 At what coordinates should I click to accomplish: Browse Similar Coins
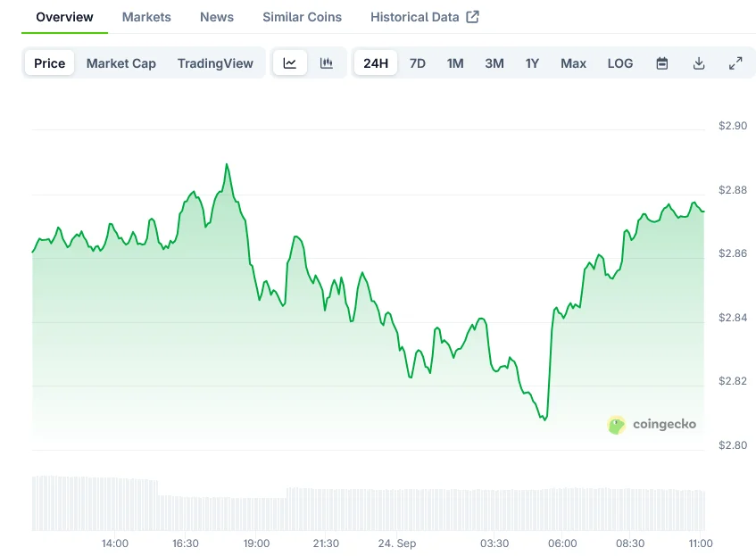[301, 16]
